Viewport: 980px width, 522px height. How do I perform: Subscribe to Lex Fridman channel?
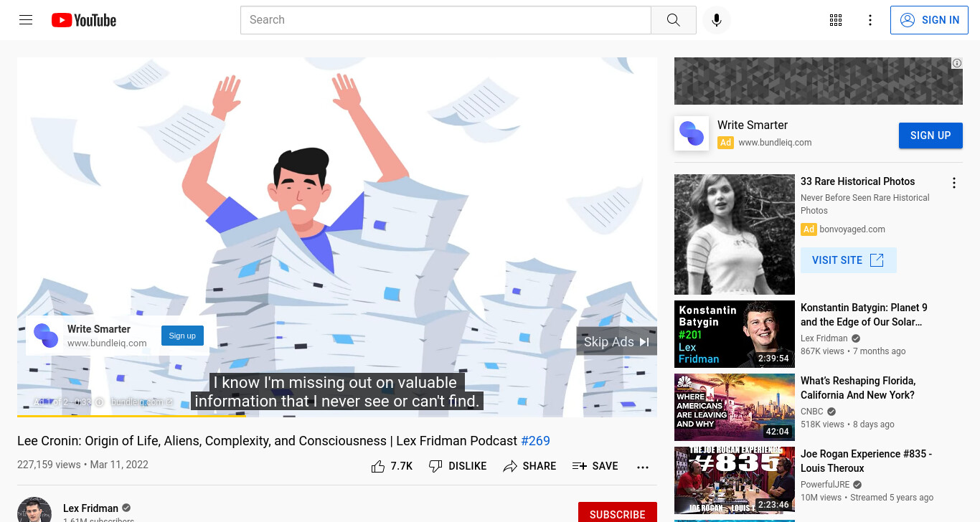point(618,512)
